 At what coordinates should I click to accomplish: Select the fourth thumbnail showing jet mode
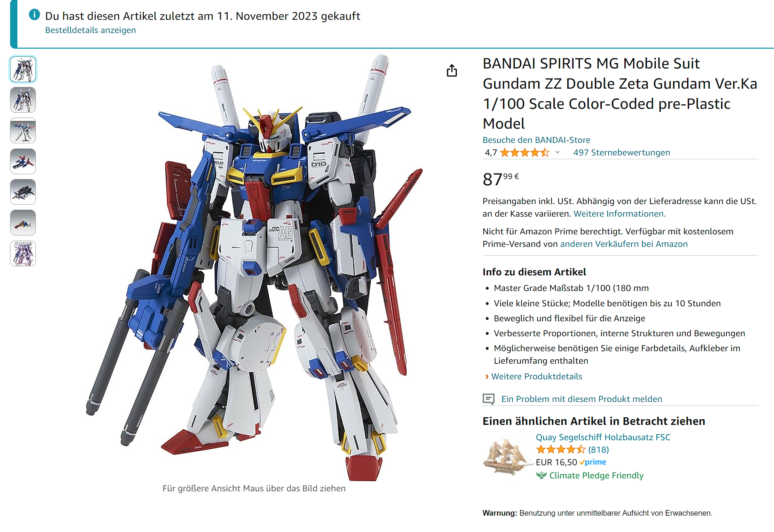click(x=23, y=161)
